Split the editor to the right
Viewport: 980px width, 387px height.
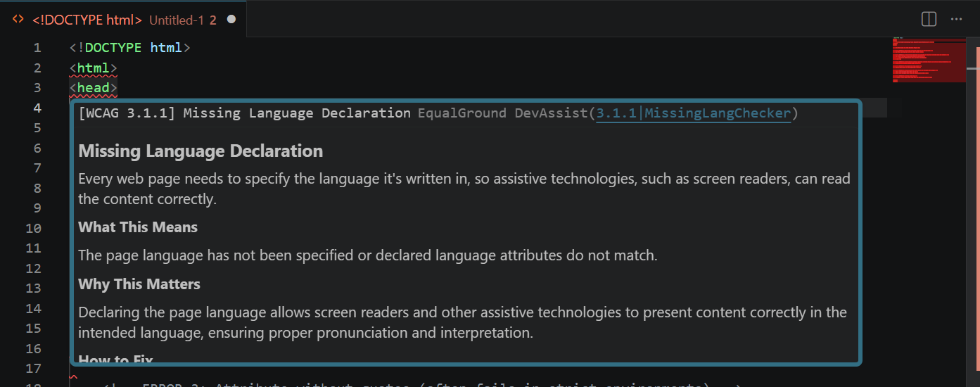point(929,19)
